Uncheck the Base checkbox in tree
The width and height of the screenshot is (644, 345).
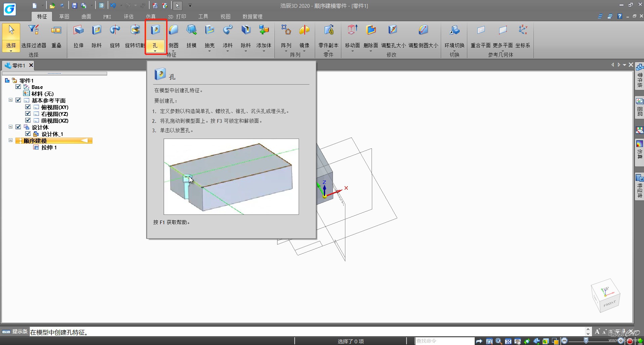tap(18, 87)
